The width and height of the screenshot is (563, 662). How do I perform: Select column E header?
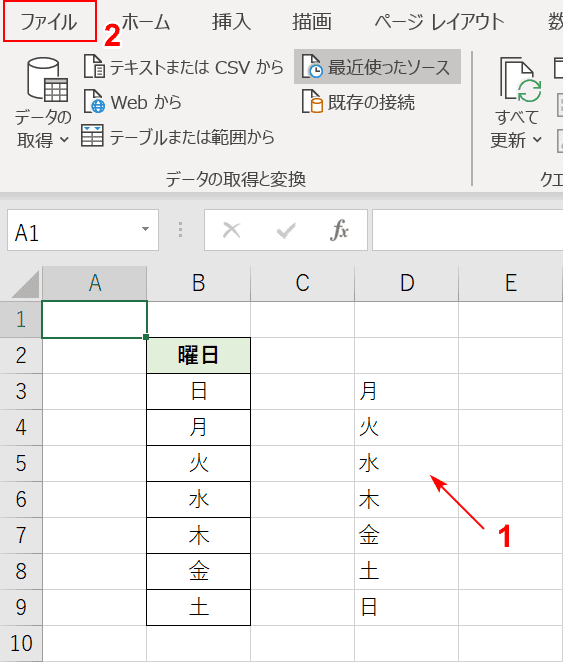511,283
